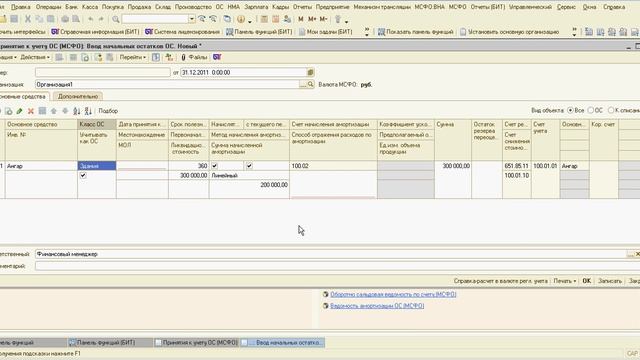The height and width of the screenshot is (360, 640).
Task: Click the '200 000,00' accrued amortization cell
Action: (x=249, y=185)
